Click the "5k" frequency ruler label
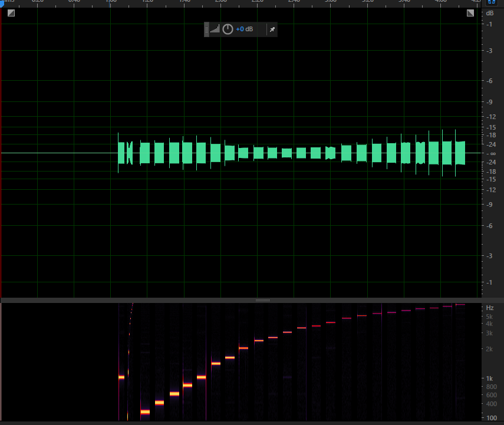The width and height of the screenshot is (504, 425). pyautogui.click(x=489, y=317)
